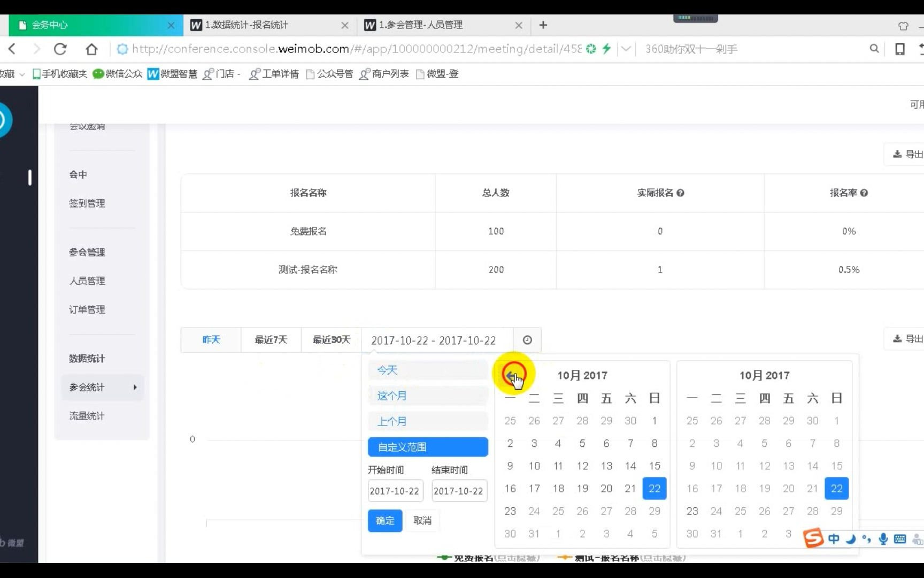
Task: Open 工单详情 bookmark
Action: tap(274, 74)
